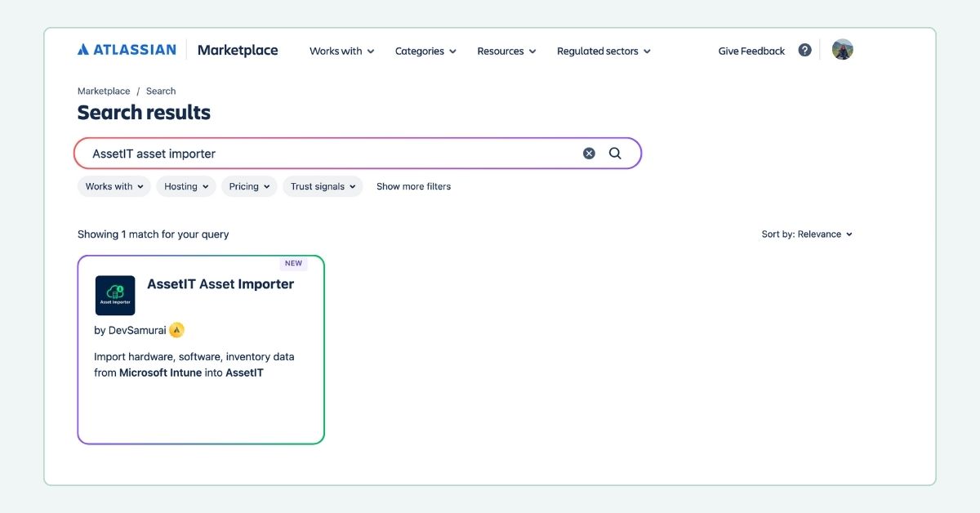The height and width of the screenshot is (513, 980).
Task: Click the gold partner badge beside DevSamurai
Action: coord(177,330)
